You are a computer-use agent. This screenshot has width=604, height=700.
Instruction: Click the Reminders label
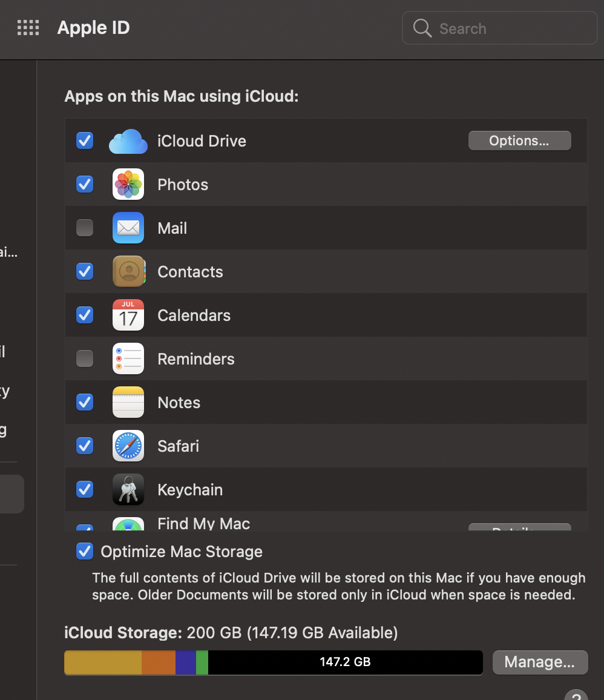[x=196, y=359]
